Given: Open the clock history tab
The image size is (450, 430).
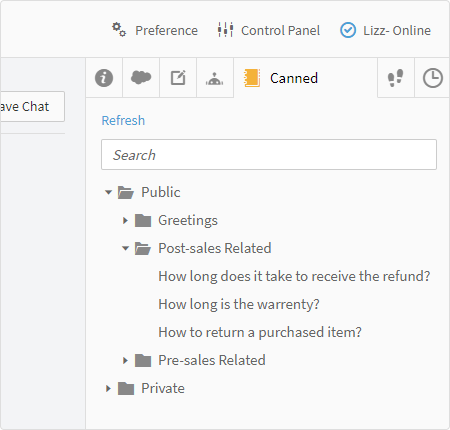Looking at the screenshot, I should pos(433,78).
